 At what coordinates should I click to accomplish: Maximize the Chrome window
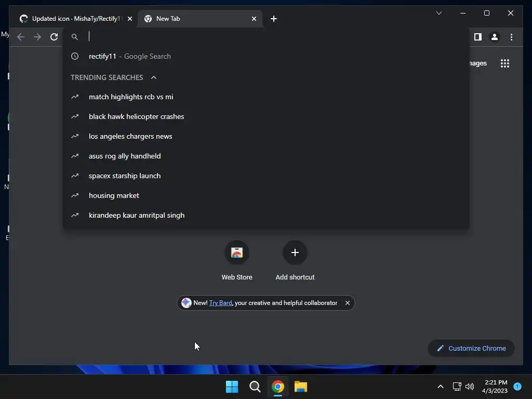coord(486,13)
